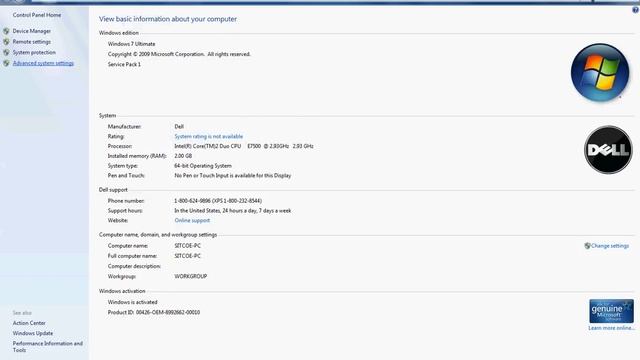The height and width of the screenshot is (360, 640).
Task: Click the 64-bit Operating System value
Action: (203, 166)
